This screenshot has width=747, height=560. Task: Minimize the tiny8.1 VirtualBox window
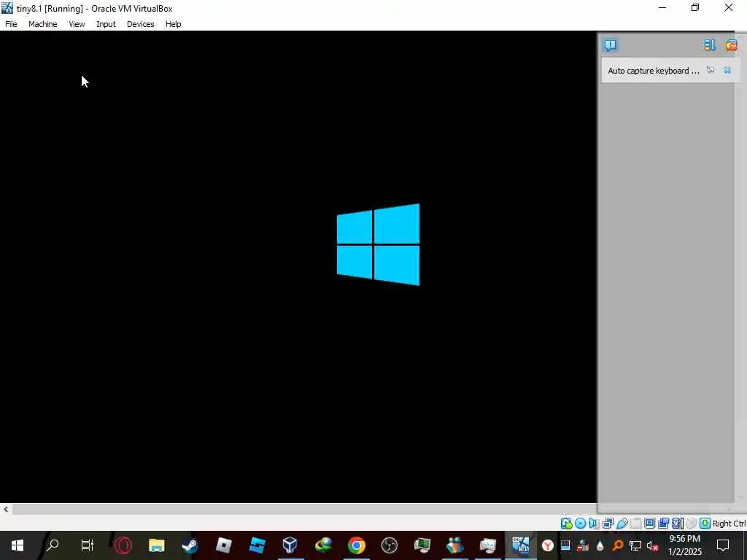pos(662,7)
